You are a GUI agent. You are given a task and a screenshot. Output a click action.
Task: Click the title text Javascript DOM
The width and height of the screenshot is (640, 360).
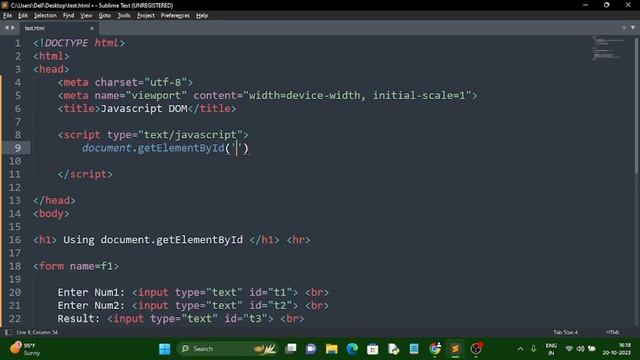[x=144, y=109]
